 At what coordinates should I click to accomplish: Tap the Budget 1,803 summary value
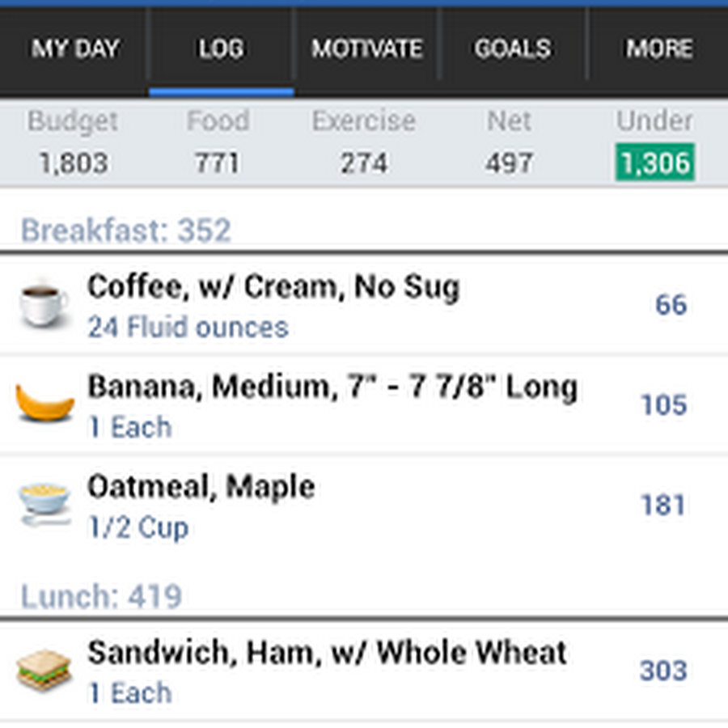pyautogui.click(x=73, y=163)
